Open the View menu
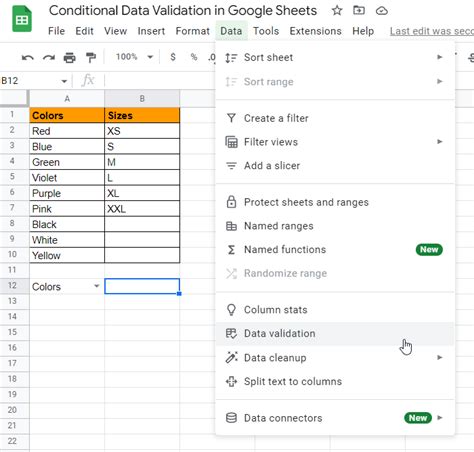 (x=115, y=31)
